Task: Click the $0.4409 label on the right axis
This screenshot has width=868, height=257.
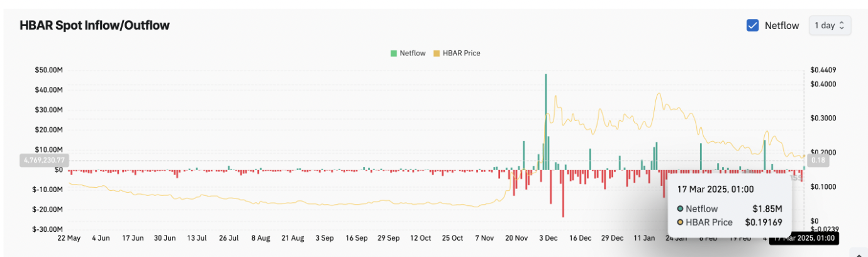Action: [x=823, y=70]
